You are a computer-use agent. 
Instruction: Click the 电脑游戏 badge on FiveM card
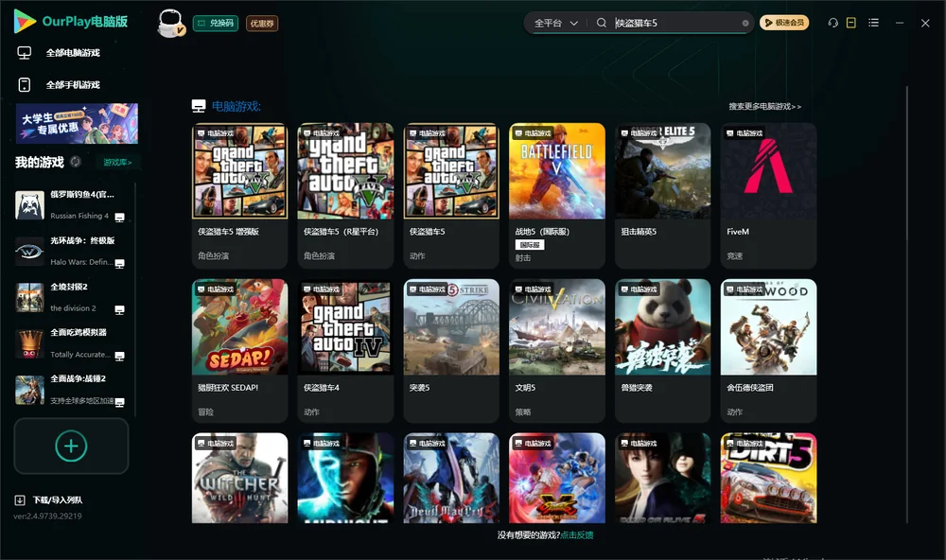(745, 132)
